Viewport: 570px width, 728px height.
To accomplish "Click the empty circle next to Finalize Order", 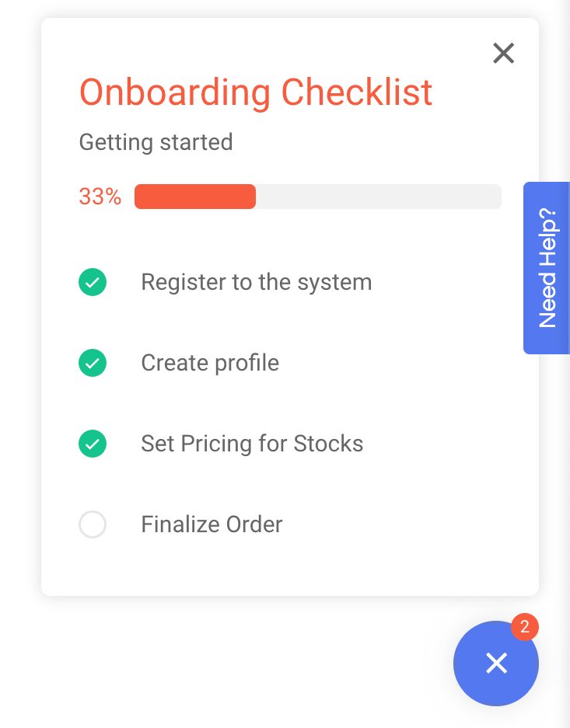I will tap(93, 524).
